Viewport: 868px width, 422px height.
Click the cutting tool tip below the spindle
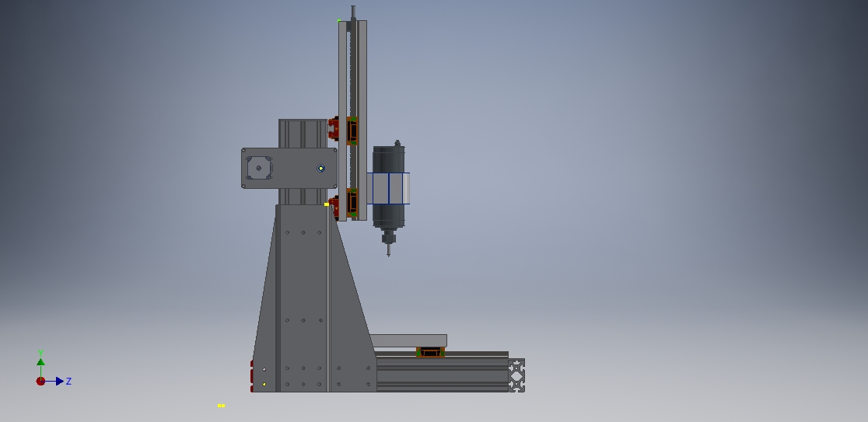[388, 252]
